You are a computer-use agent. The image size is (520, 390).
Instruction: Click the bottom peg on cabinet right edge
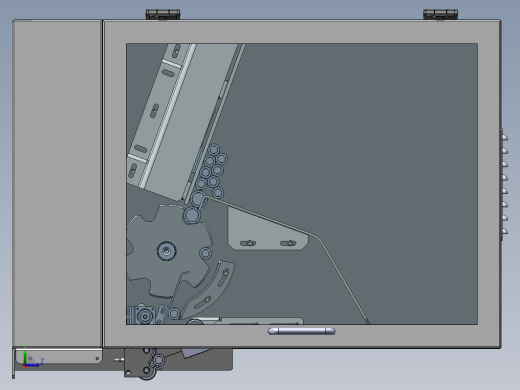pyautogui.click(x=504, y=231)
